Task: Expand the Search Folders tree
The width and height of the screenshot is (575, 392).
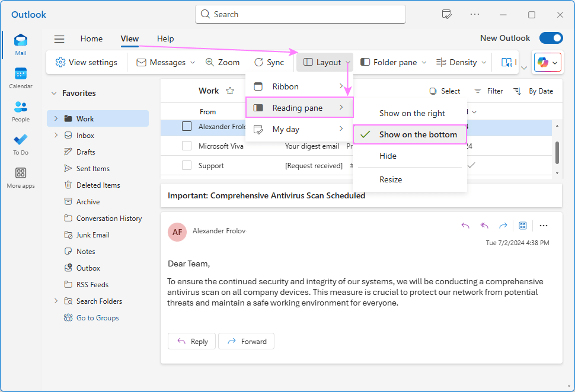Action: [56, 301]
